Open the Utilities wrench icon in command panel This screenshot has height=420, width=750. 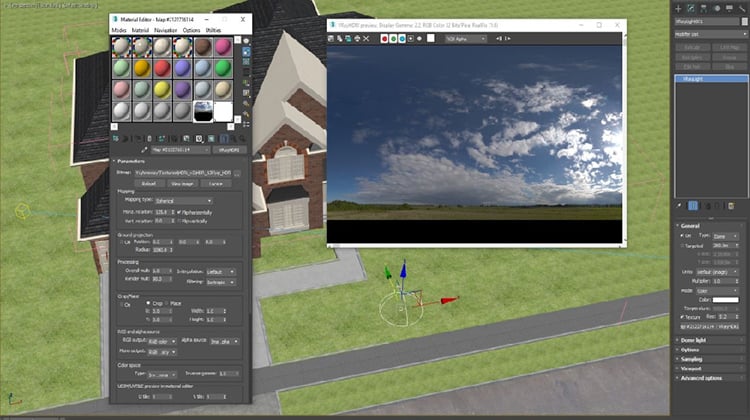pos(742,9)
